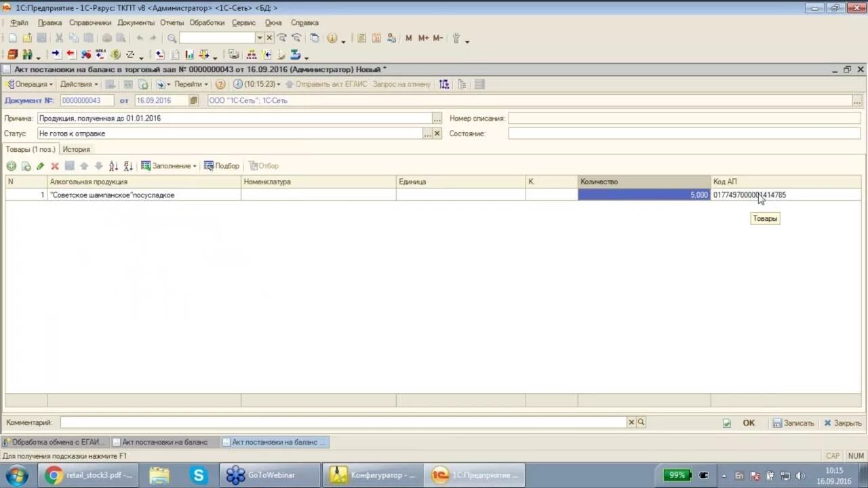Image resolution: width=868 pixels, height=488 pixels.
Task: Open the Отчеты menu
Action: pos(172,22)
